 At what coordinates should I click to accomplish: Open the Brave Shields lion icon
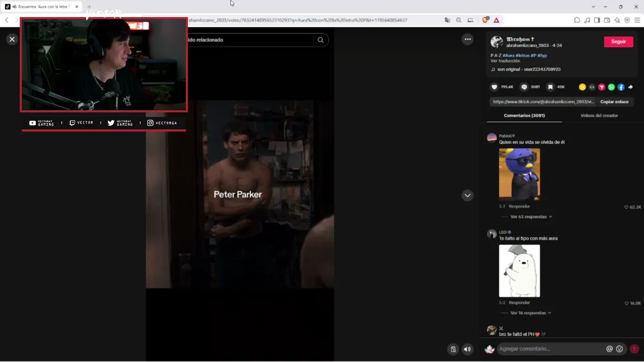[485, 20]
